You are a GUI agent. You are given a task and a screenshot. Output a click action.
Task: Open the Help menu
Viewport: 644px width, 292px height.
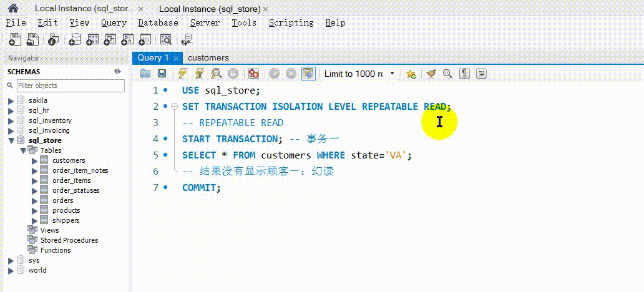(335, 22)
